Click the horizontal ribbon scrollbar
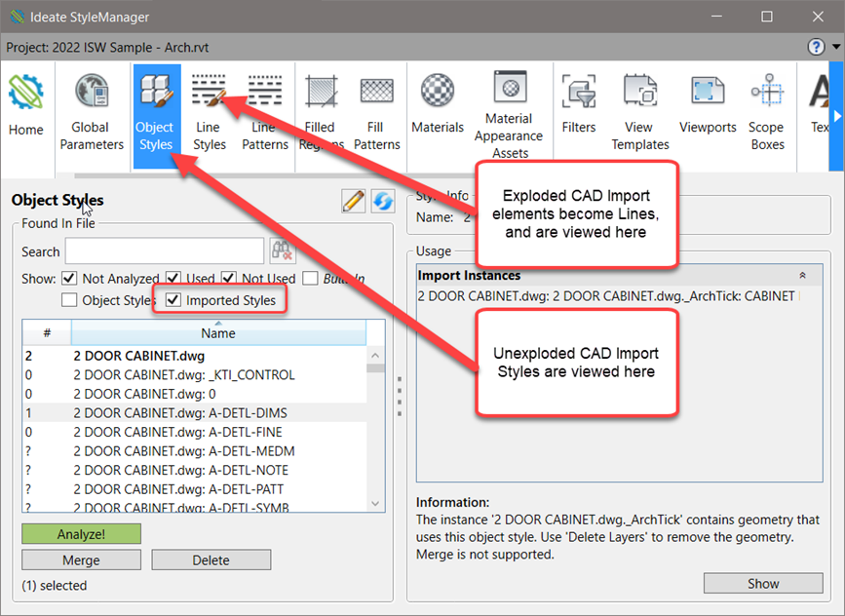Image resolution: width=845 pixels, height=616 pixels. [x=275, y=175]
